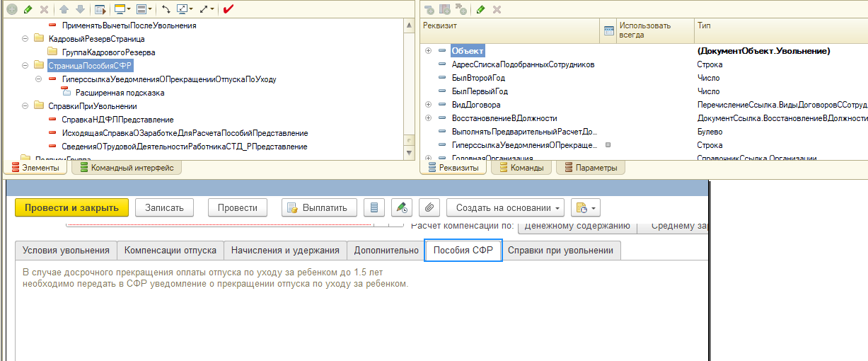Select the БылВторойГод attribute
Screen dimensions: 868x361
click(479, 78)
